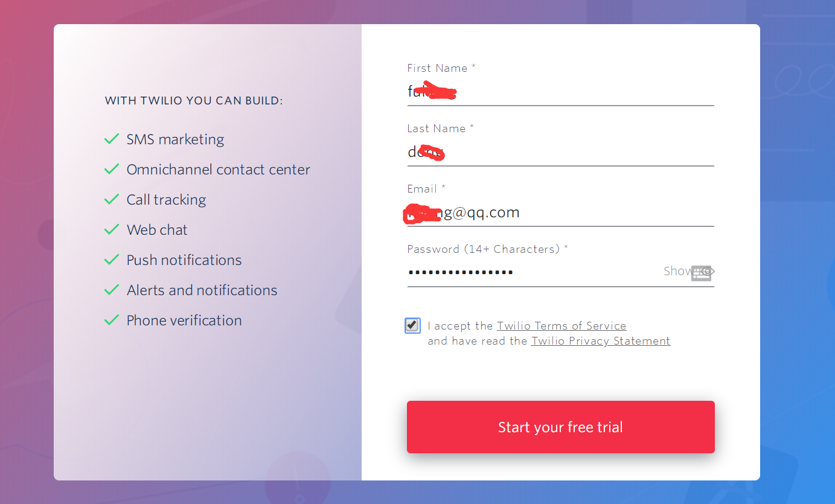Select the checkmark icon beside Call tracking
Image resolution: width=835 pixels, height=504 pixels.
112,200
